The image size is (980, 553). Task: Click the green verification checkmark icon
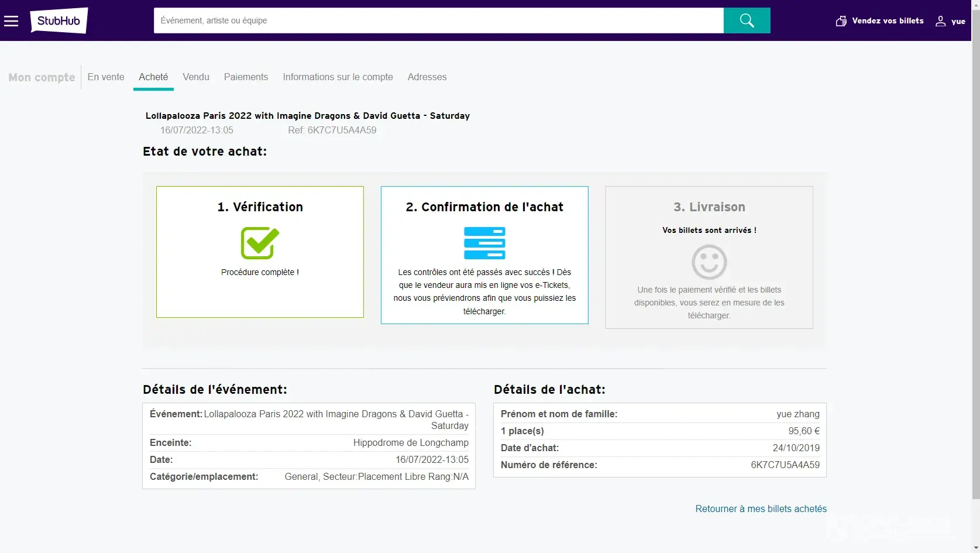click(260, 243)
